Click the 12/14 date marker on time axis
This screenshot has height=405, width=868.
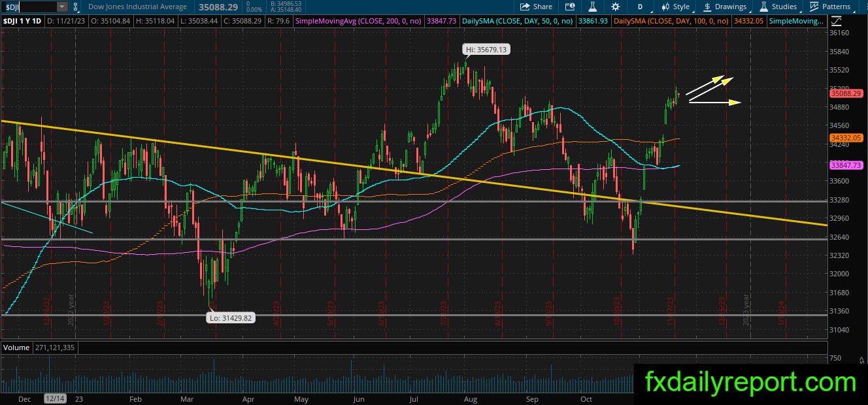pyautogui.click(x=55, y=398)
